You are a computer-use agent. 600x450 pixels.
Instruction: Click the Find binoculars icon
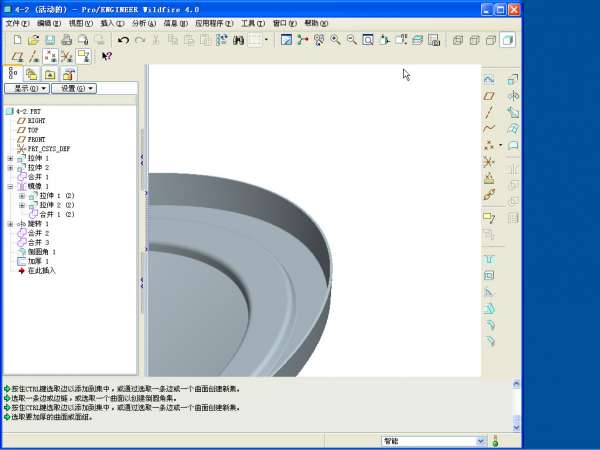point(239,40)
